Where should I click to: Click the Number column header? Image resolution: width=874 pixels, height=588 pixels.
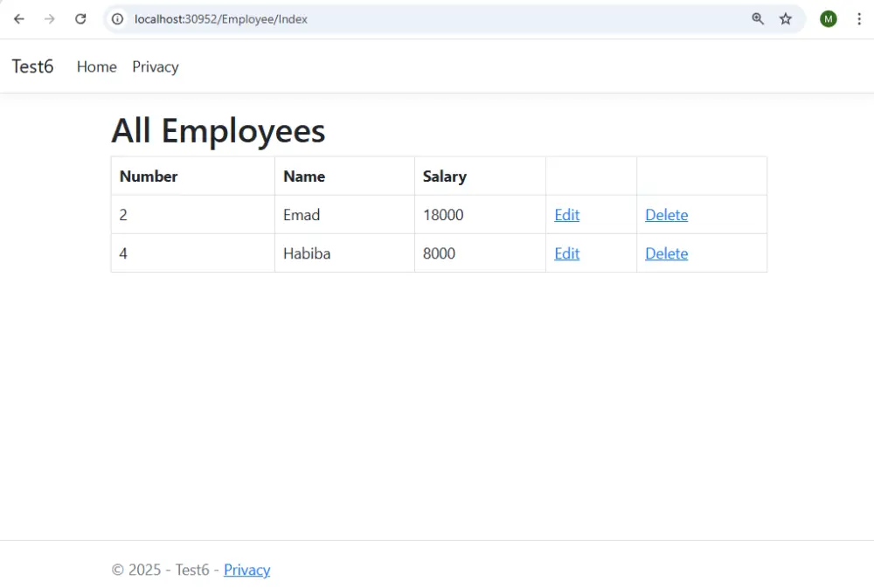coord(148,176)
